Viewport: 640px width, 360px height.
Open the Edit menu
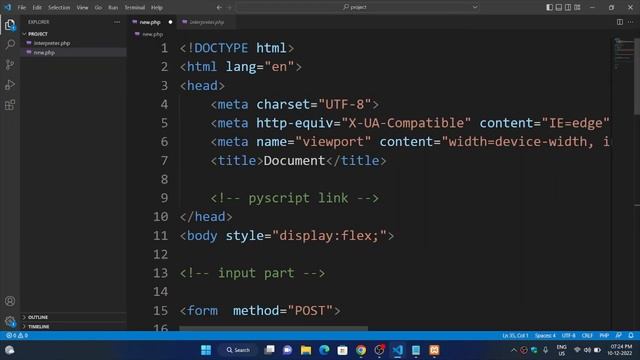(37, 7)
